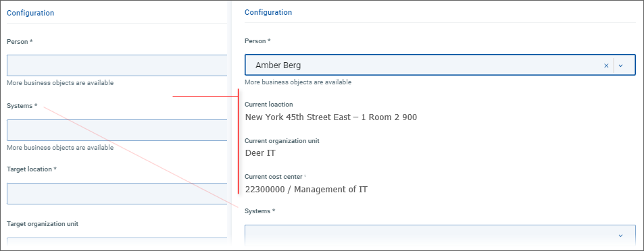Click the Target location * label
This screenshot has height=251, width=644.
click(x=32, y=169)
